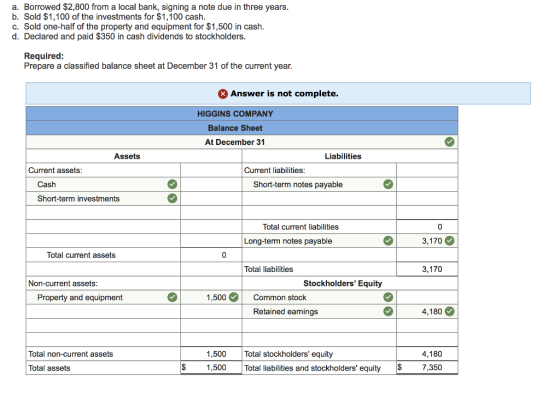The width and height of the screenshot is (560, 404).
Task: Click the checkmark next to Retained earnings label
Action: click(388, 311)
